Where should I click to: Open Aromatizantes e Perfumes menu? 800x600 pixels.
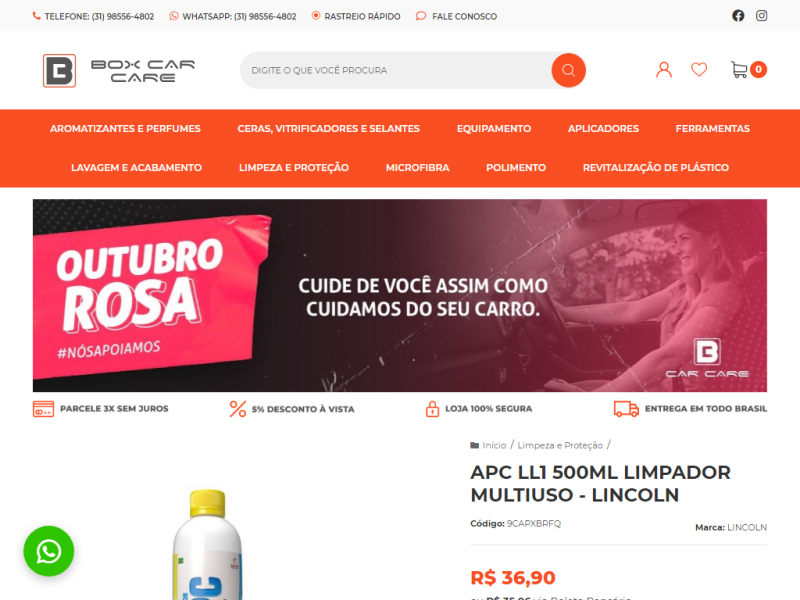(x=125, y=129)
